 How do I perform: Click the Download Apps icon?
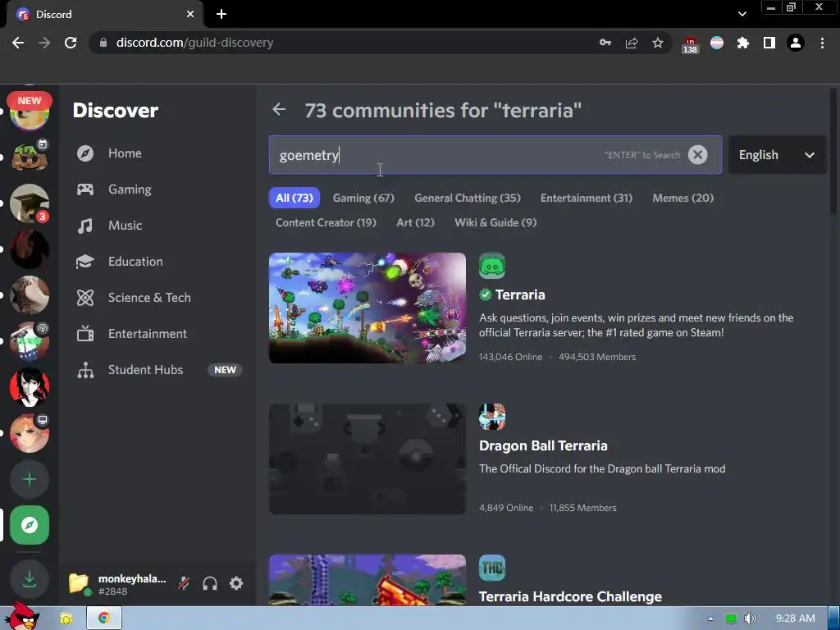pos(30,579)
